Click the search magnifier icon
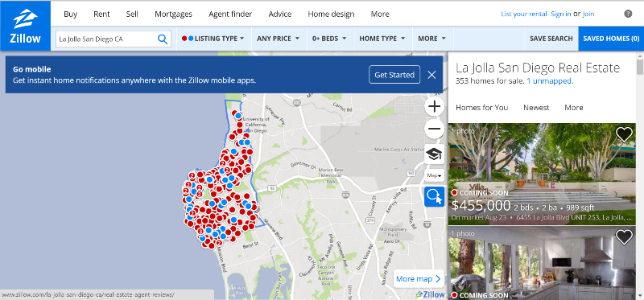 click(163, 39)
